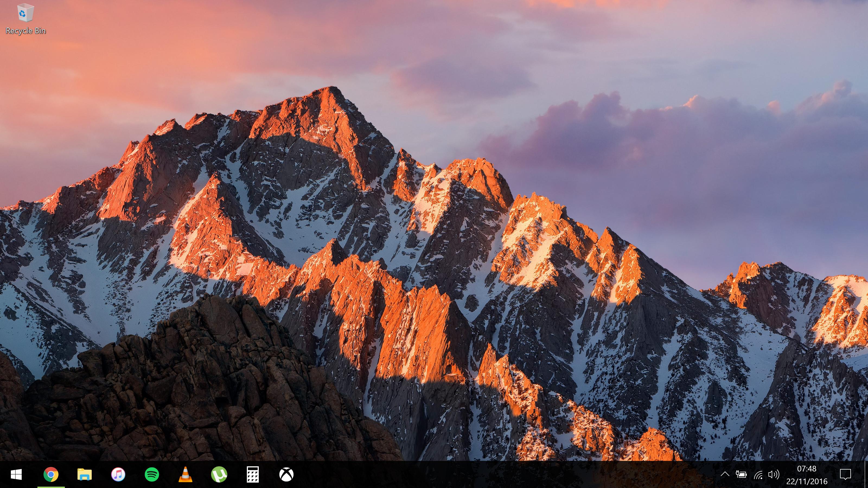Screen dimensions: 868x488
Task: Launch uTorrent from the taskbar
Action: (219, 474)
